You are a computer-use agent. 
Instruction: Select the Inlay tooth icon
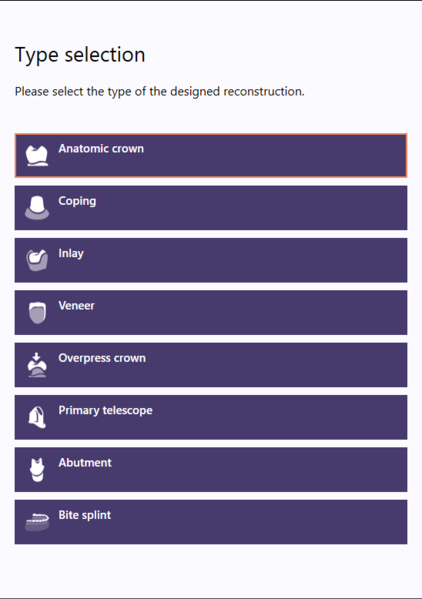tap(37, 260)
